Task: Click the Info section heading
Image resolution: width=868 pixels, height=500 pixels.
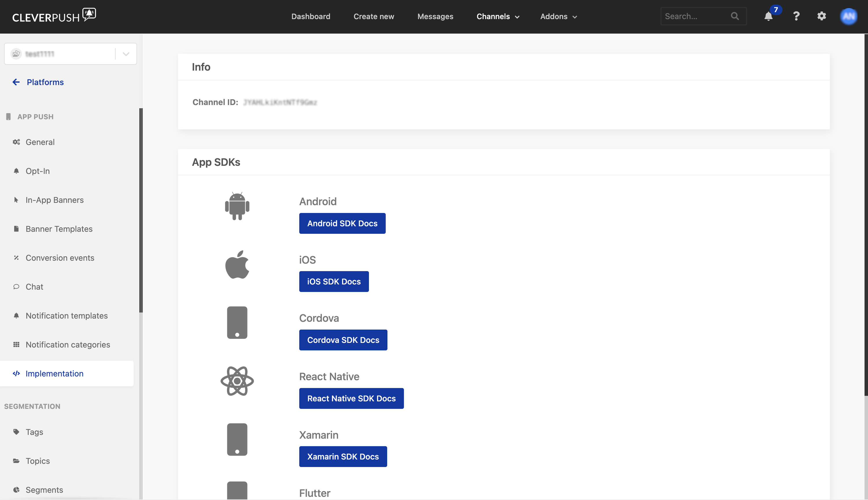Action: click(201, 67)
